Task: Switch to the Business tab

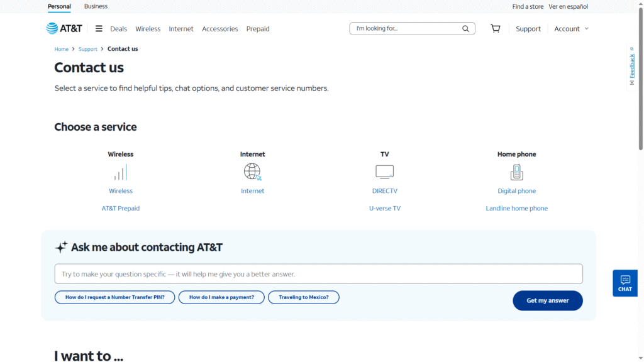Action: (96, 6)
